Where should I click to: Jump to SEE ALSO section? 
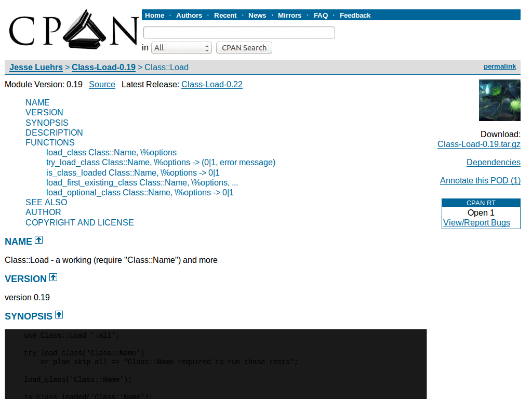pos(46,202)
